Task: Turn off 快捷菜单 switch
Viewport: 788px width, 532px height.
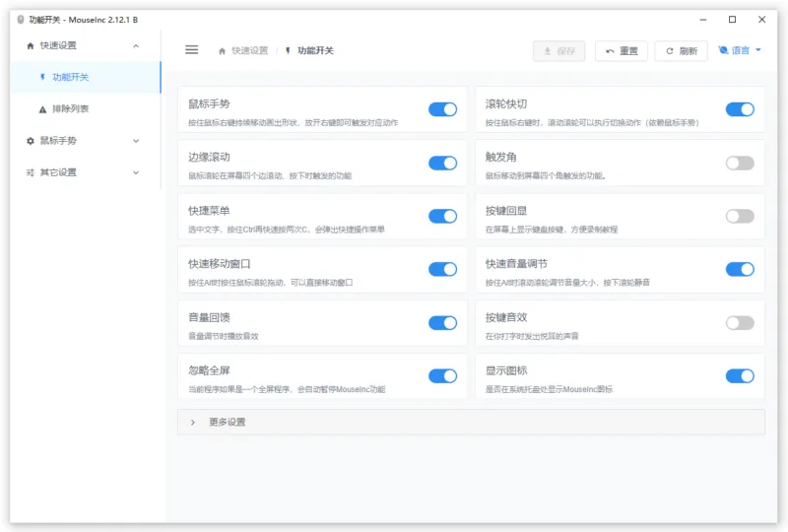Action: 442,216
